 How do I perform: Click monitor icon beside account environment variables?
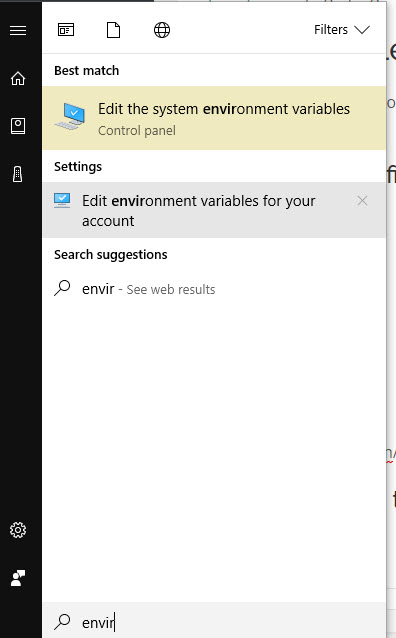[62, 201]
